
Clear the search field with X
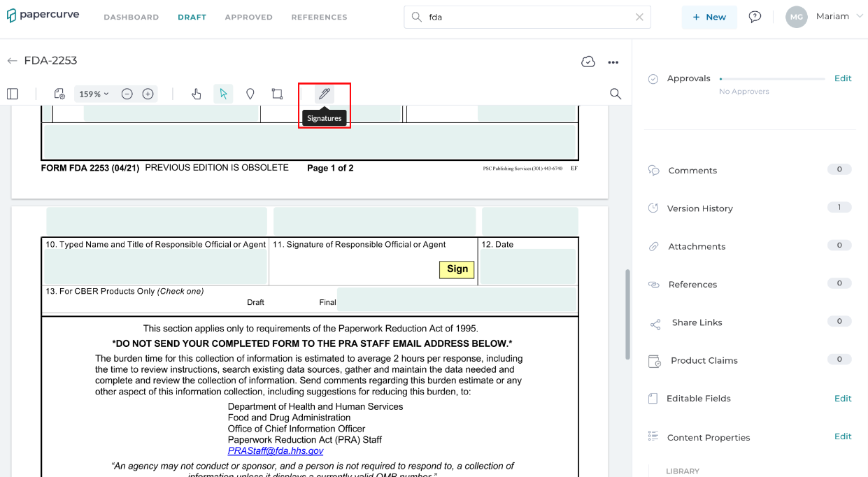click(639, 17)
